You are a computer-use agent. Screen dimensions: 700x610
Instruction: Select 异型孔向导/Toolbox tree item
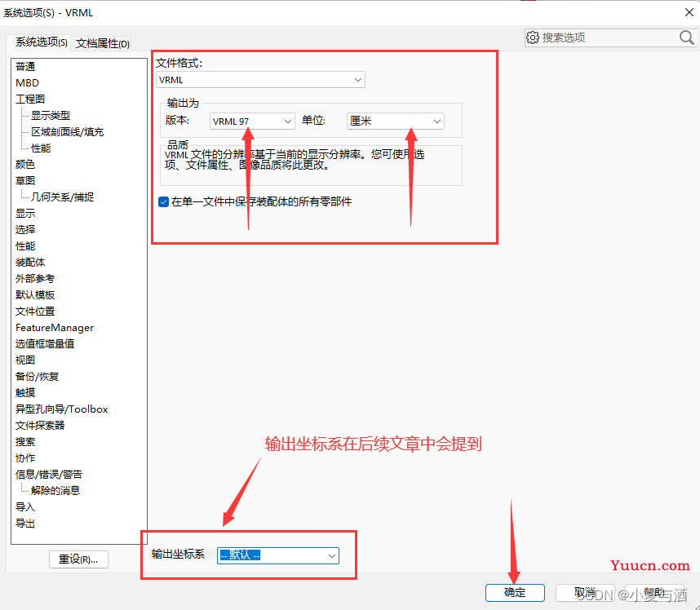[x=62, y=409]
